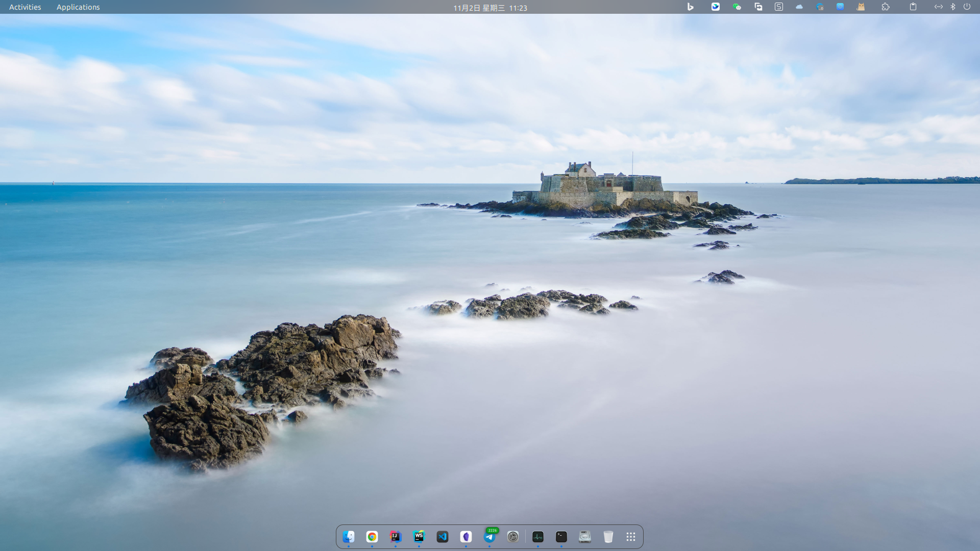This screenshot has width=980, height=551.
Task: Open IntelliJ IDEA from the dock
Action: tap(396, 537)
